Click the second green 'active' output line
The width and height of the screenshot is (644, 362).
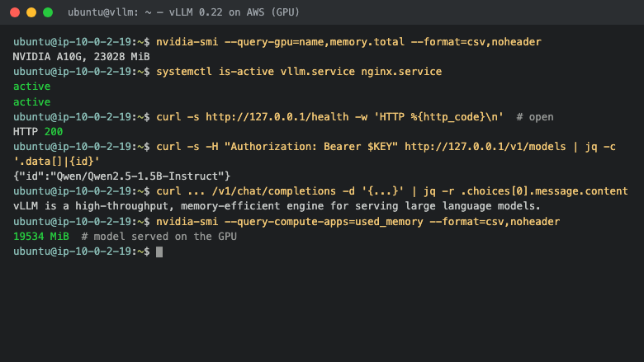(31, 101)
